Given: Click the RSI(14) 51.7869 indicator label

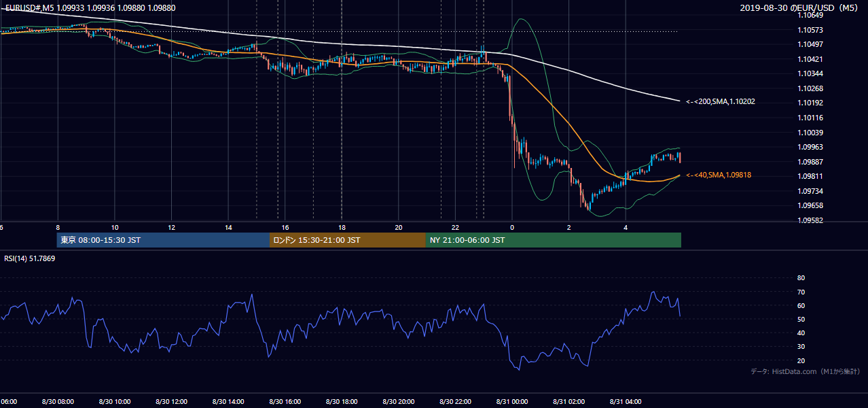Looking at the screenshot, I should tap(30, 258).
